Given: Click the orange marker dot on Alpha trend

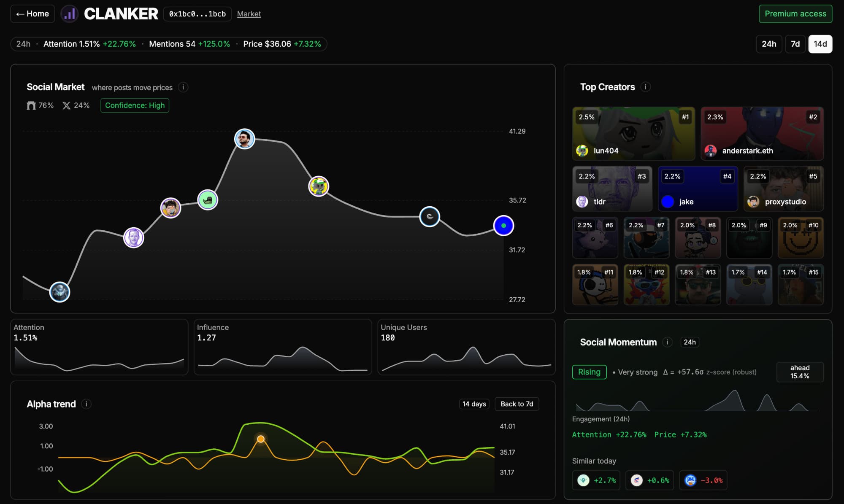Looking at the screenshot, I should [x=261, y=439].
